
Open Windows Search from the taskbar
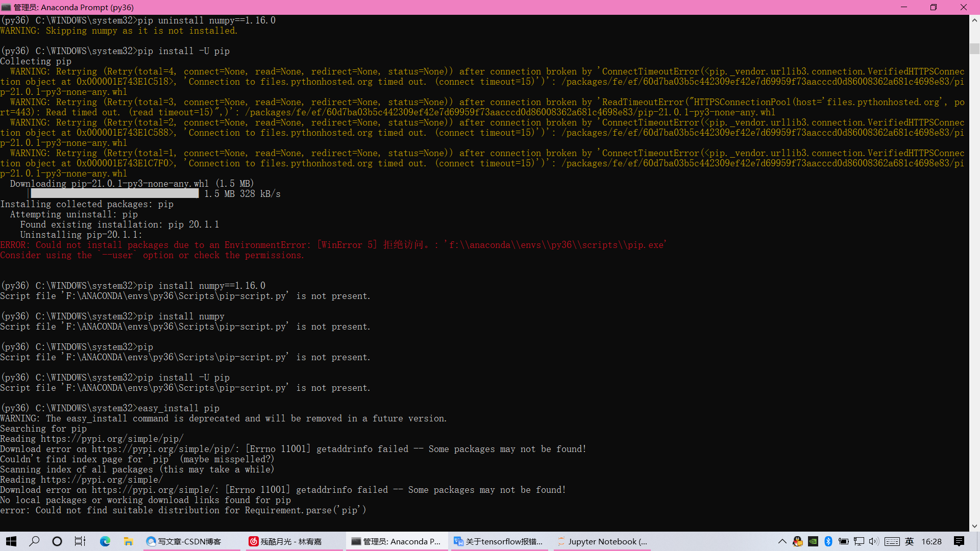click(x=34, y=541)
